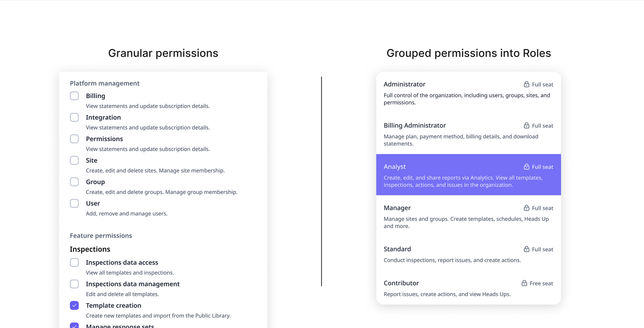Tick the Integration checkbox
Viewport: 644px width, 328px height.
click(74, 117)
